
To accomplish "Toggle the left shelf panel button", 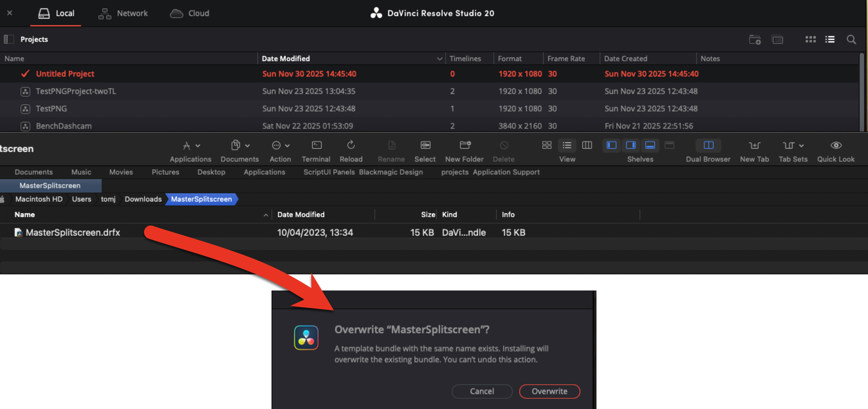I will click(x=611, y=145).
